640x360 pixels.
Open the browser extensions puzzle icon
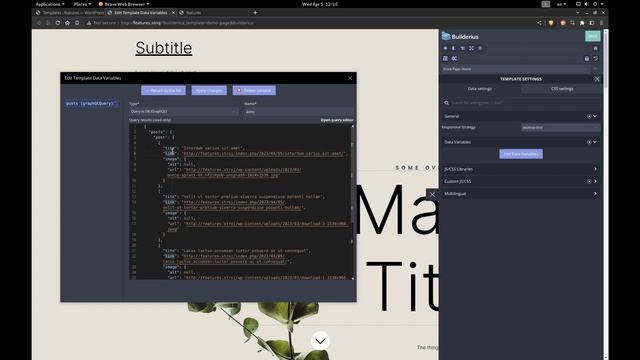[582, 23]
